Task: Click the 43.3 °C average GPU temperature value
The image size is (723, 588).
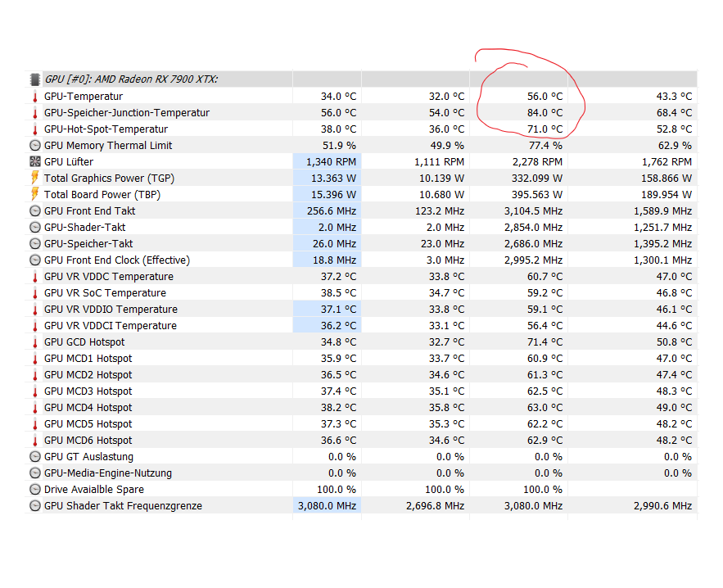Action: (x=674, y=97)
